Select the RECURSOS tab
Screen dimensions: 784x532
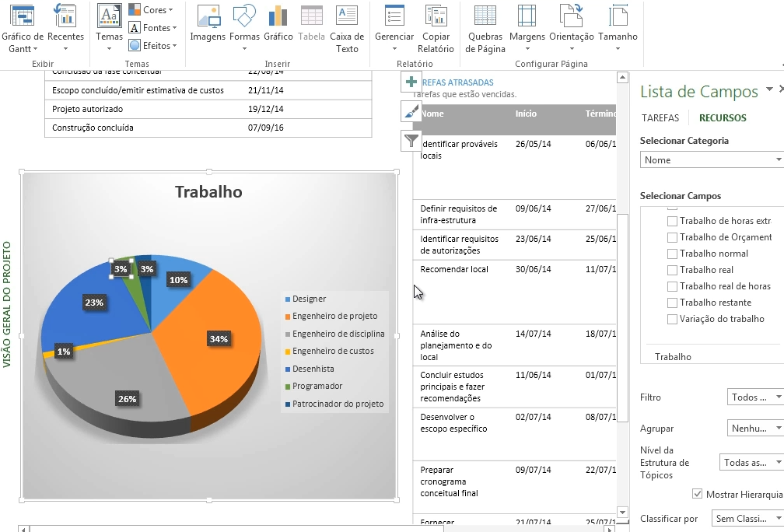click(x=722, y=118)
